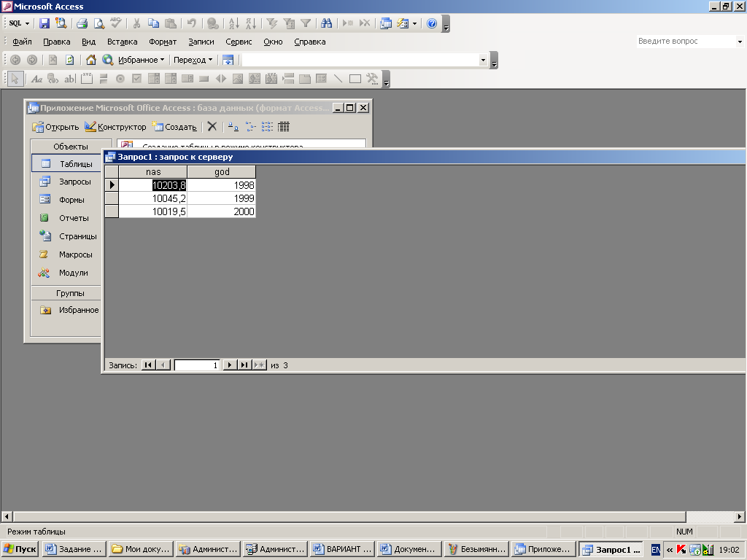This screenshot has height=560, width=747.
Task: Open the SQL view dropdown arrow
Action: click(x=27, y=23)
